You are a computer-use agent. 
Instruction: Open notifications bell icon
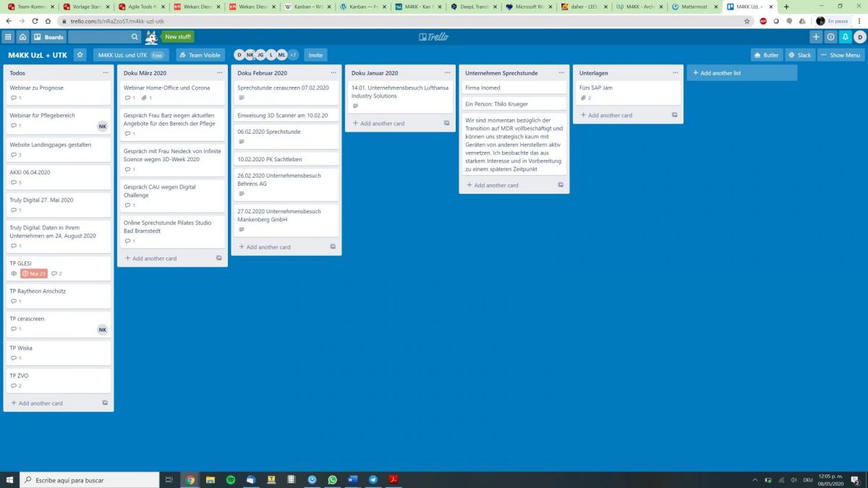tap(845, 37)
